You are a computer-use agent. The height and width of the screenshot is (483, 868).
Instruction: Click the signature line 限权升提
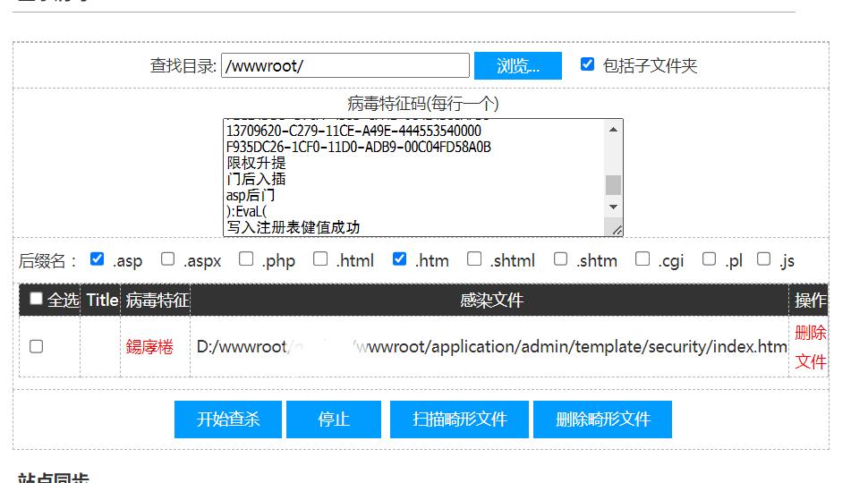tap(256, 163)
